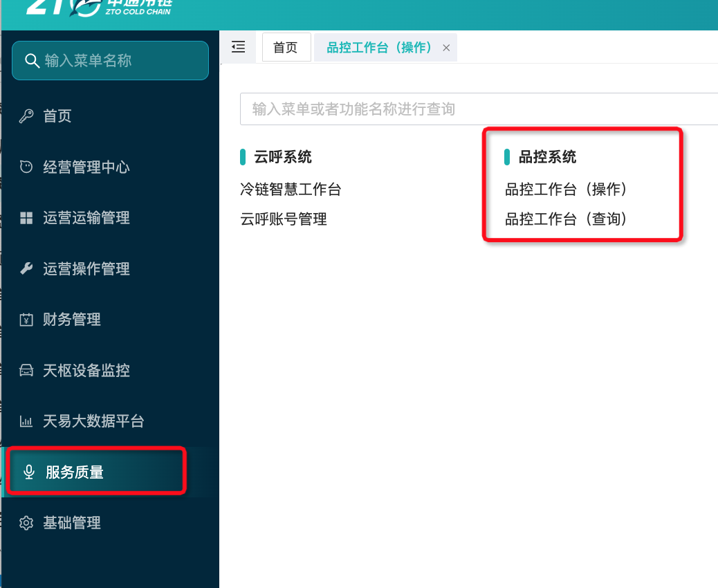This screenshot has height=588, width=718.
Task: Click the key icon beside 首页
Action: [26, 116]
